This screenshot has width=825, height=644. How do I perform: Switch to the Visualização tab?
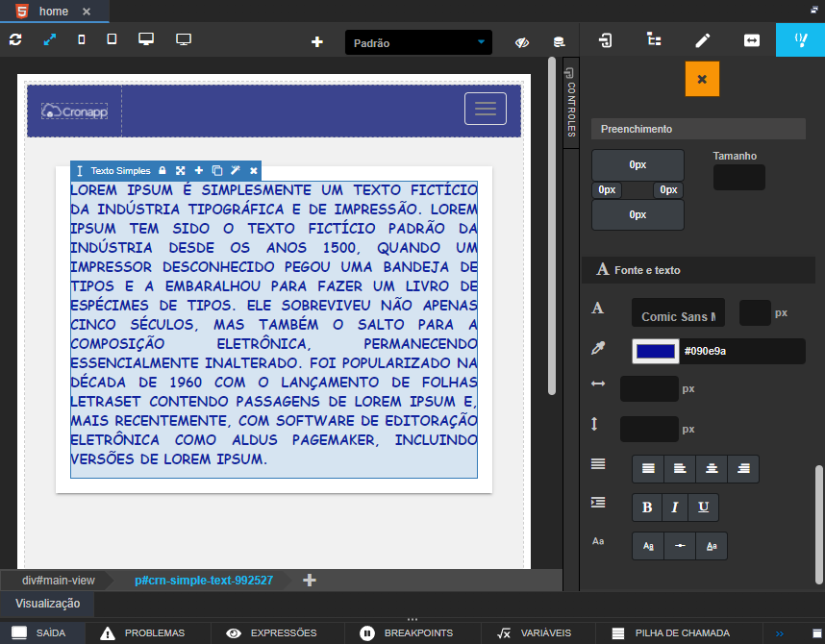pos(47,604)
